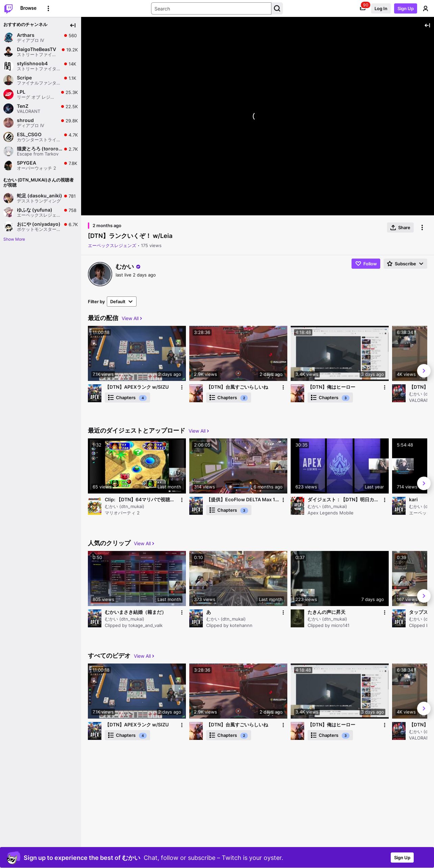Click the shroud channel avatar in sidebar
Screen dimensions: 434x868
[8, 123]
